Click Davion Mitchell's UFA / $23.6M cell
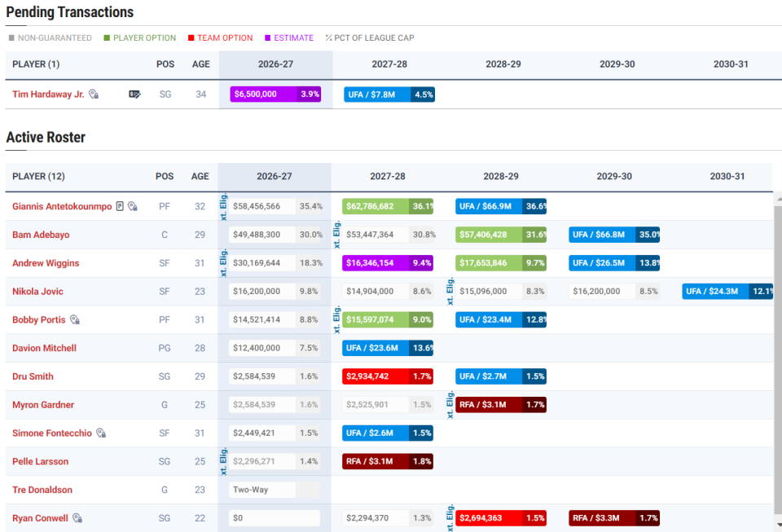The width and height of the screenshot is (782, 532). [388, 348]
